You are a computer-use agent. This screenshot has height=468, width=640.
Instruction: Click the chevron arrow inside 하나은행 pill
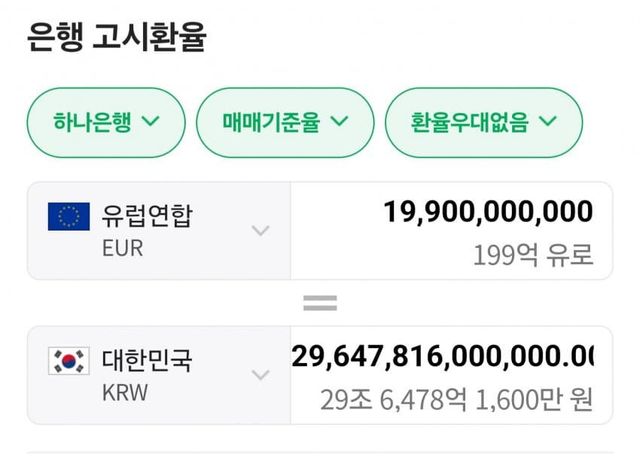click(x=151, y=122)
